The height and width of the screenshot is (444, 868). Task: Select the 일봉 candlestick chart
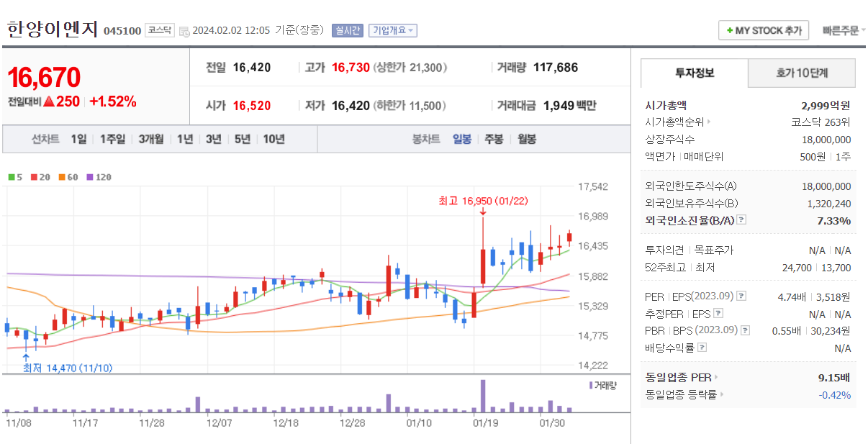point(462,140)
